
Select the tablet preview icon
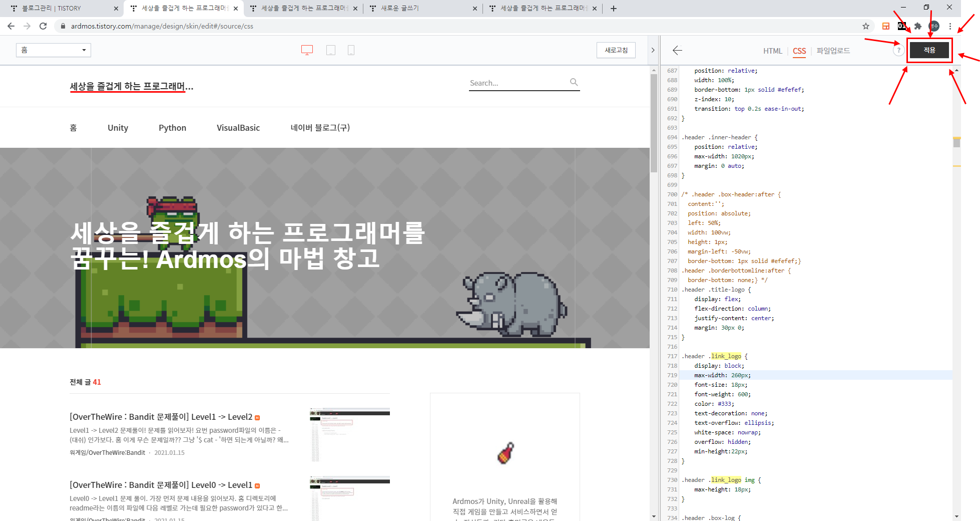[x=331, y=50]
